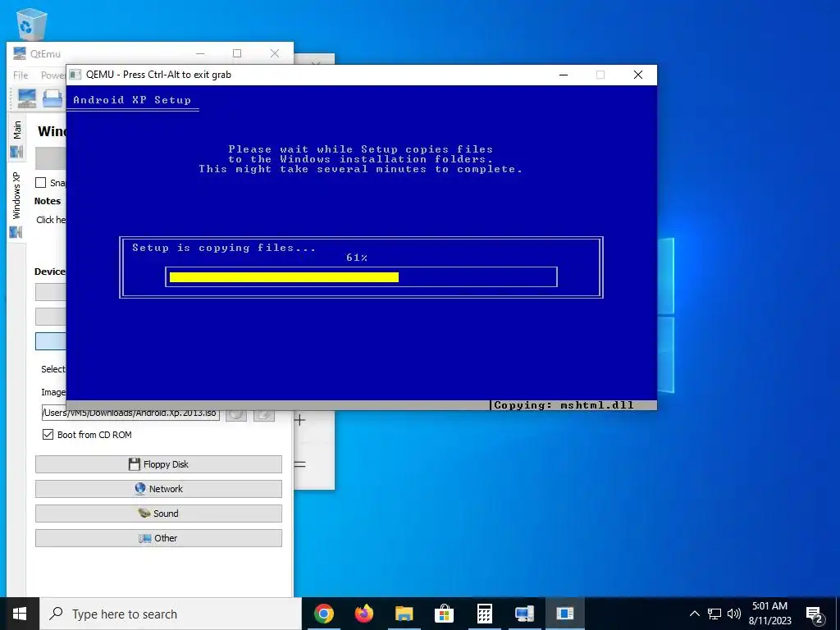
Task: Expand the Floppy Disk device section
Action: click(x=158, y=464)
